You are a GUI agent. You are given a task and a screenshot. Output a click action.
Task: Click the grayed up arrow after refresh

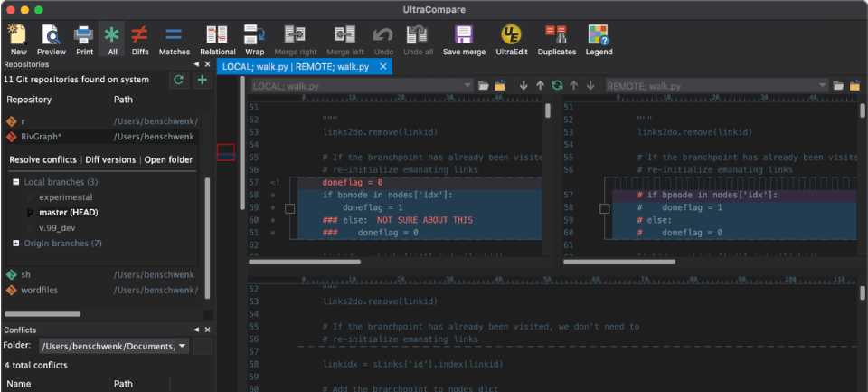click(x=574, y=85)
